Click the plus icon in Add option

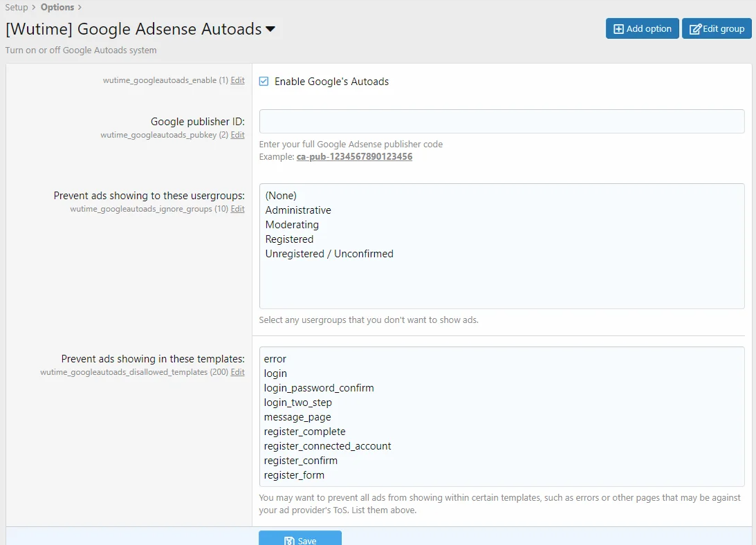[618, 29]
